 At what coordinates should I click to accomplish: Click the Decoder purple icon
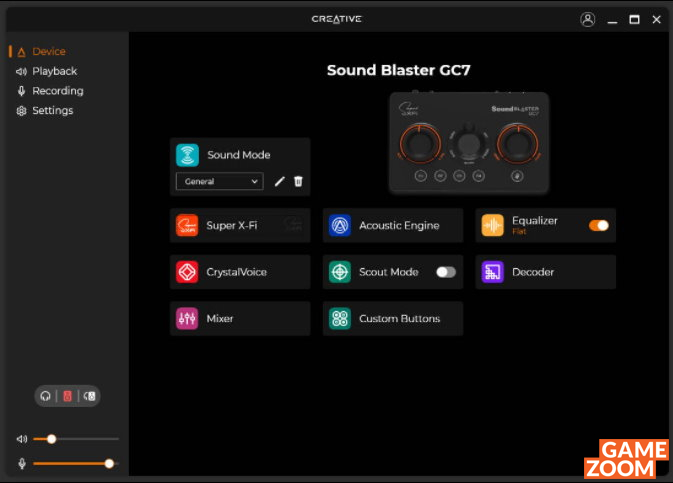[493, 272]
